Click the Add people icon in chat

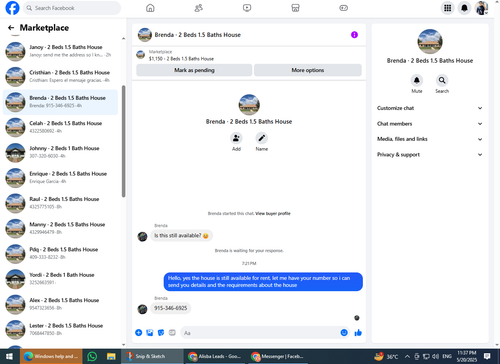[236, 138]
